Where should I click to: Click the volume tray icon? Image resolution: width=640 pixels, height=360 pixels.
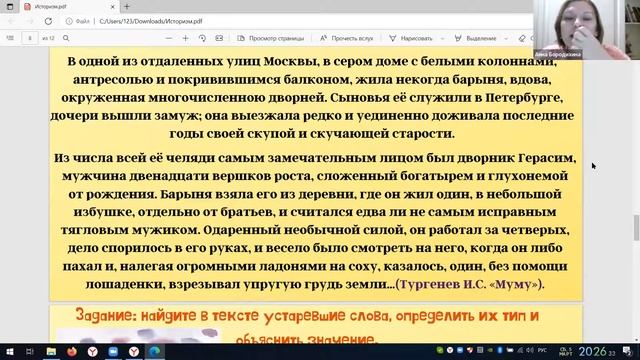coord(530,350)
